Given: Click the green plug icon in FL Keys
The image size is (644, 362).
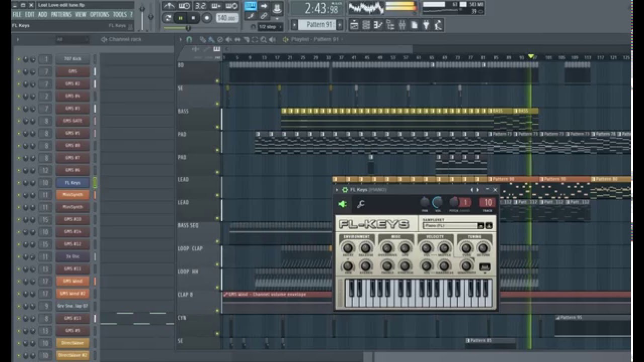Looking at the screenshot, I should click(343, 204).
